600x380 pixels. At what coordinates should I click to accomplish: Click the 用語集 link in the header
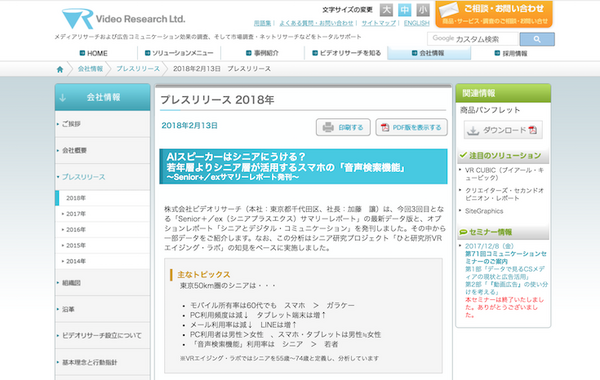pyautogui.click(x=262, y=23)
